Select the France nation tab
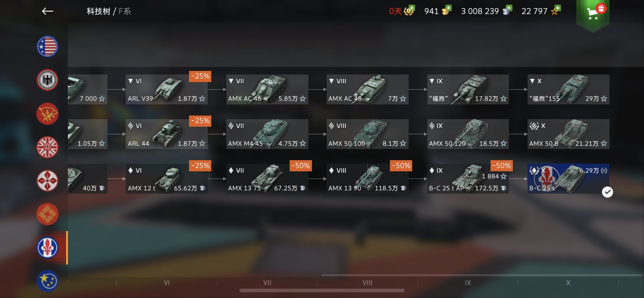644x298 pixels. pyautogui.click(x=47, y=248)
